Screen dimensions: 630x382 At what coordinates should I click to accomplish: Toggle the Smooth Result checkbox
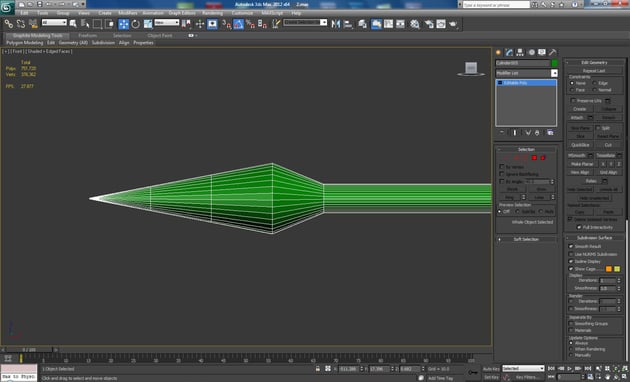pos(571,246)
